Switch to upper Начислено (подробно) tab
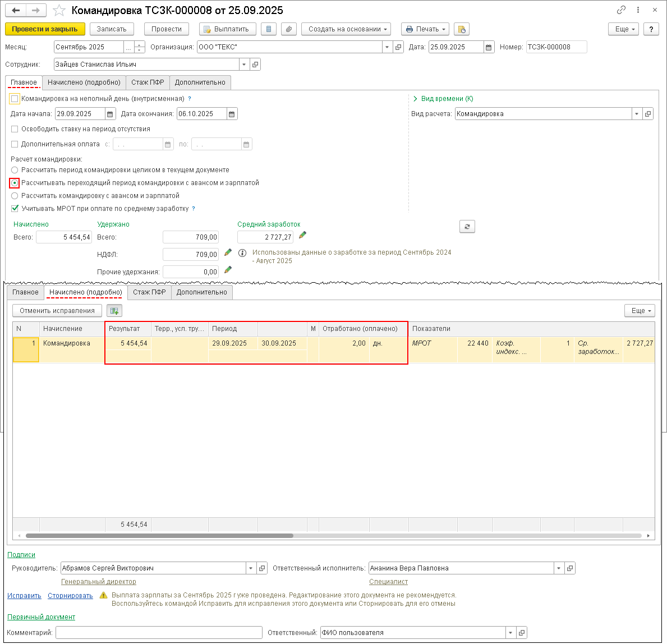Viewport: 667px width, 644px height. point(84,82)
